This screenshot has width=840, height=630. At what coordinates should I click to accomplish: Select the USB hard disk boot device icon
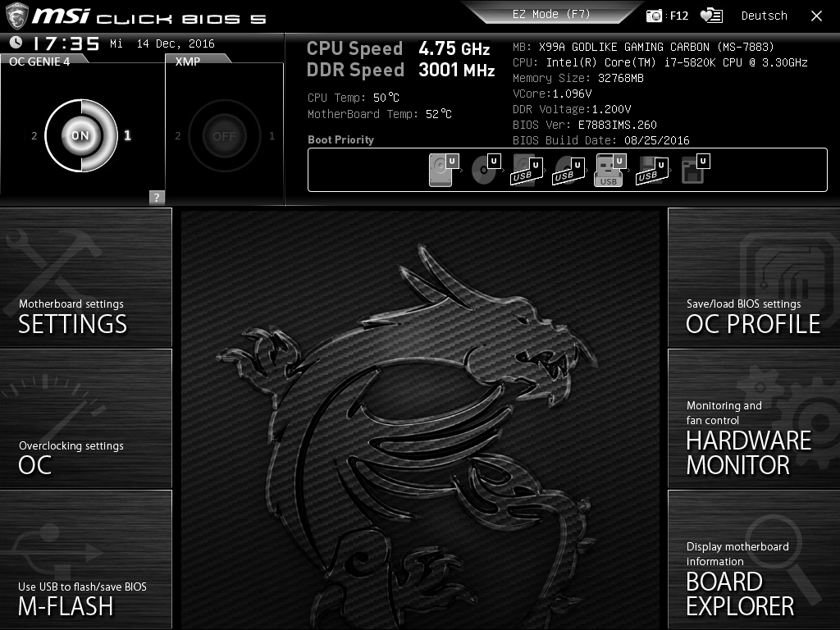click(x=527, y=170)
